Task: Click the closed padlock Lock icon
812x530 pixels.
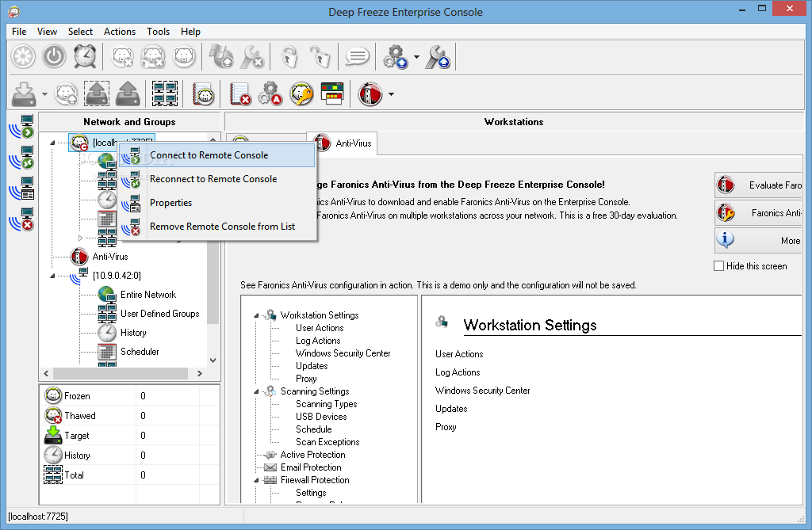Action: [x=289, y=56]
